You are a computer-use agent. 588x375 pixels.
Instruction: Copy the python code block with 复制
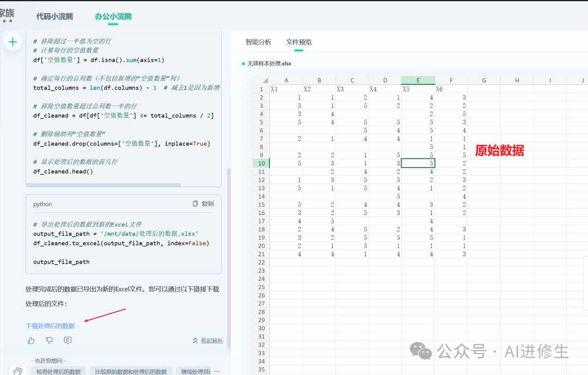[203, 204]
